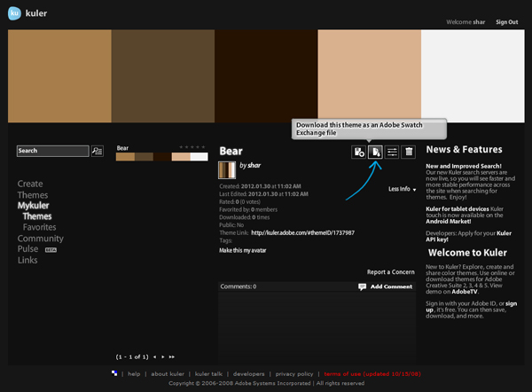Click red terms of use link

372,374
